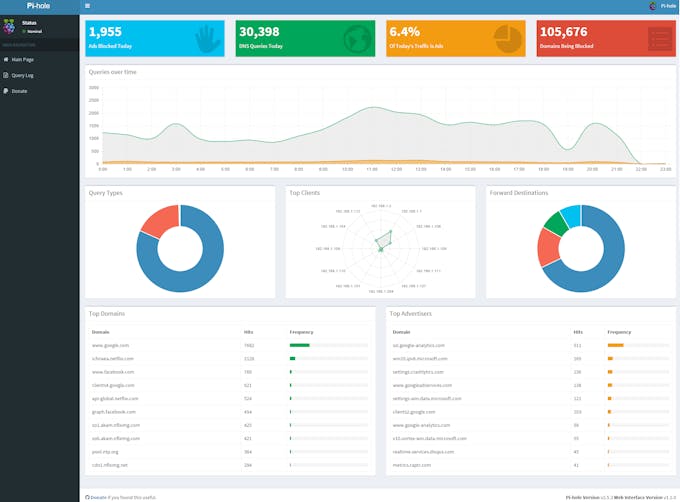Click the green frequency bar for www.google.com
The image size is (680, 502).
point(300,346)
